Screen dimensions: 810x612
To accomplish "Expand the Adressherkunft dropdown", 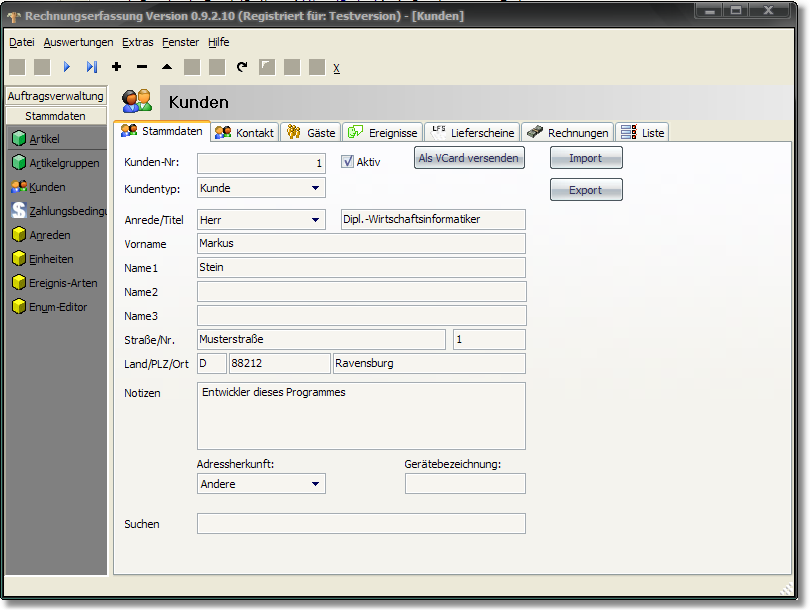I will (315, 484).
